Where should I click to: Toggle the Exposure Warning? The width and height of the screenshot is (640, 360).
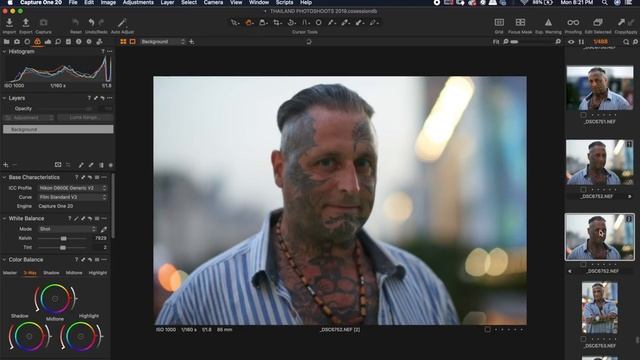tap(548, 22)
